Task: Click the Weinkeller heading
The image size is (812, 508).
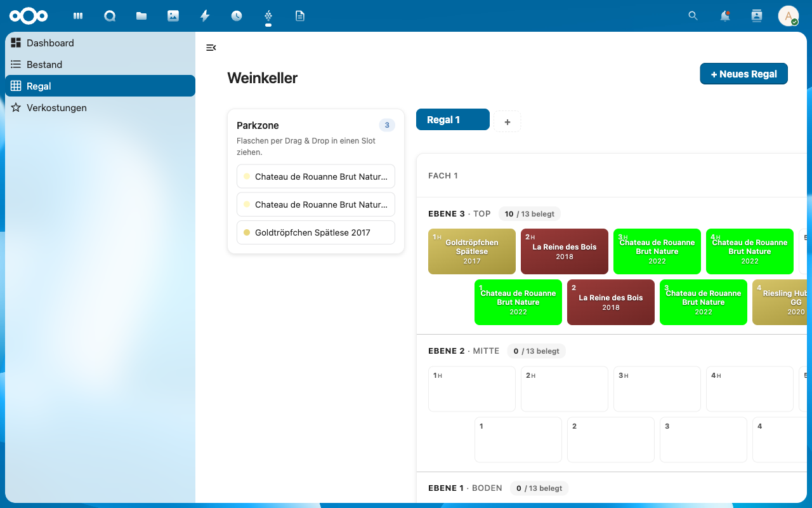Action: click(263, 78)
